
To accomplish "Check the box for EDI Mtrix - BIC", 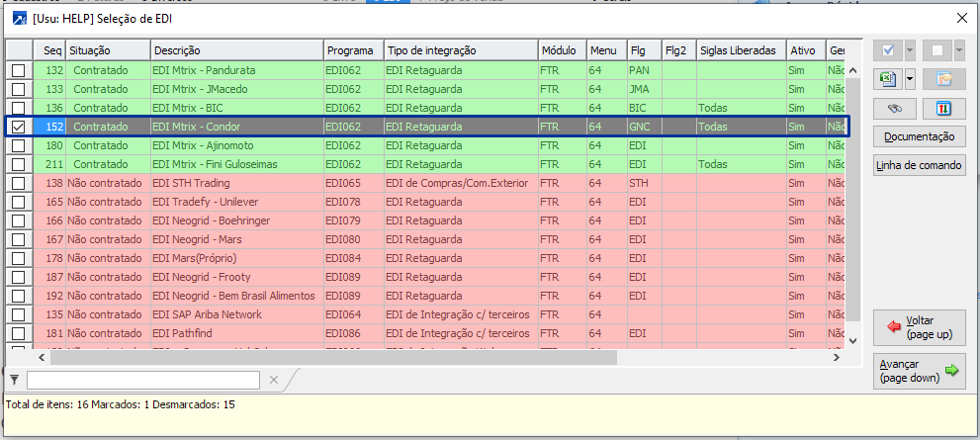I will [19, 108].
